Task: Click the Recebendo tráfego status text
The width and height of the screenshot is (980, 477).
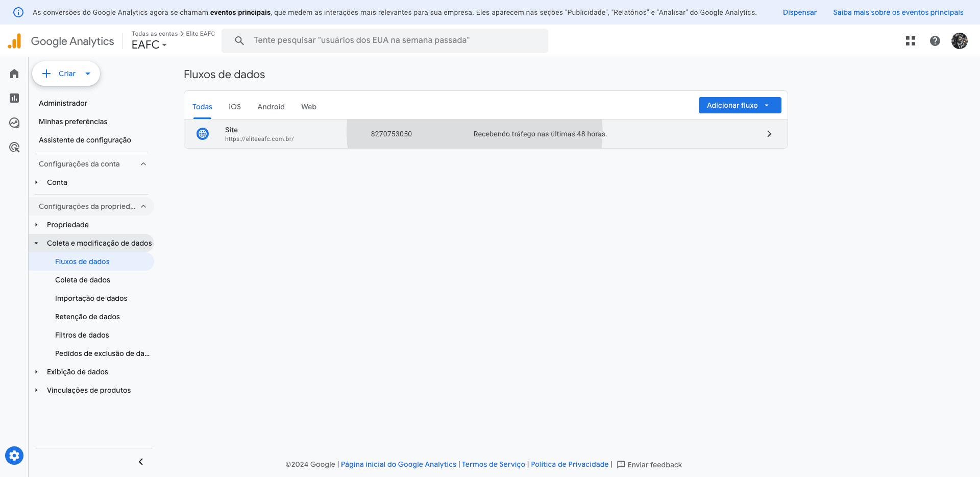Action: [x=541, y=134]
